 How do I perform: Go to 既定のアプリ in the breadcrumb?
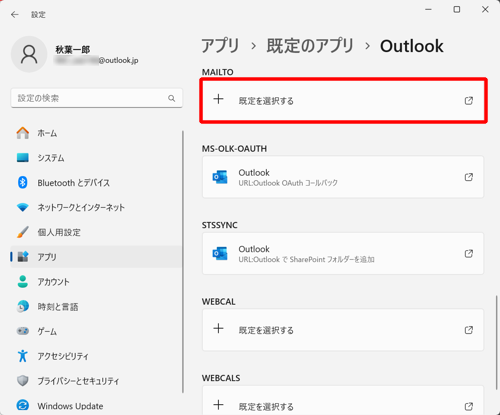pos(310,46)
